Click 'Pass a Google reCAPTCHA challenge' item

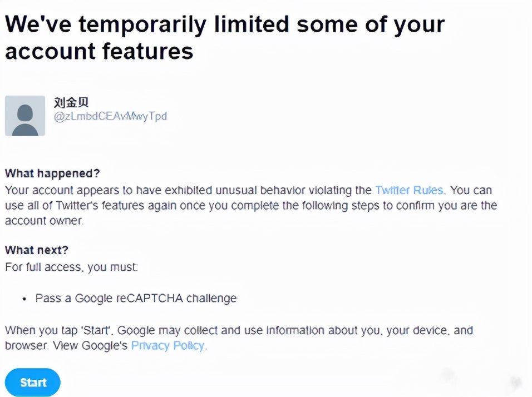136,299
